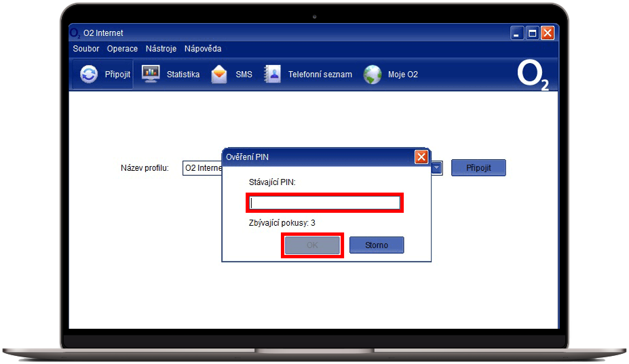Click the large O2 logo in toolbar
The width and height of the screenshot is (629, 364).
[x=533, y=76]
